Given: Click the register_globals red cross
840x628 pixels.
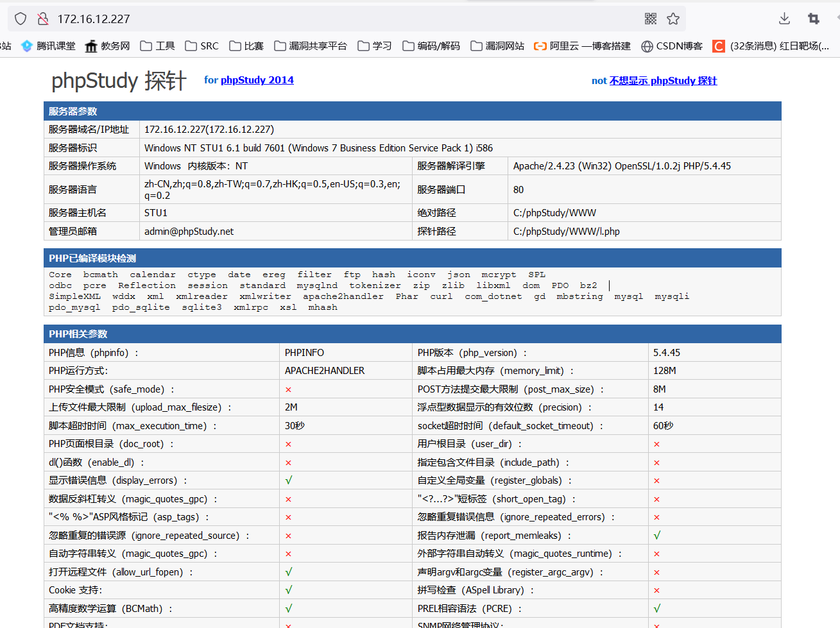Looking at the screenshot, I should tap(657, 480).
